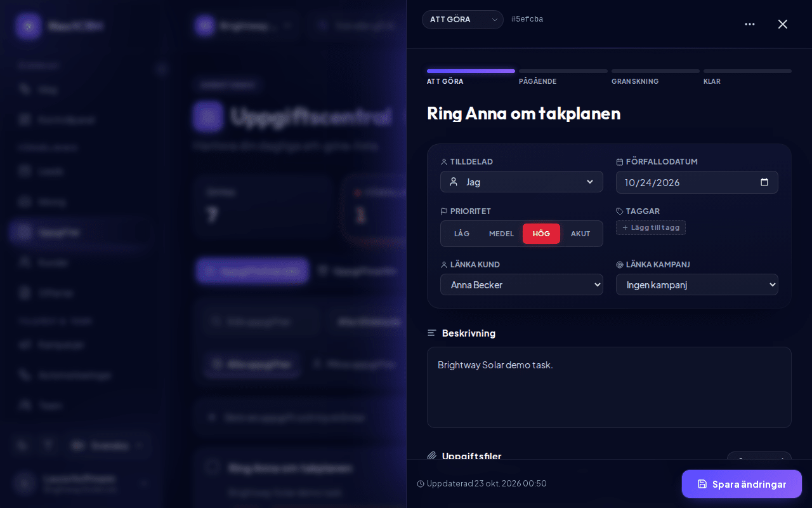Viewport: 812px width, 508px height.
Task: Click the Lägg till tagg button
Action: (x=651, y=227)
